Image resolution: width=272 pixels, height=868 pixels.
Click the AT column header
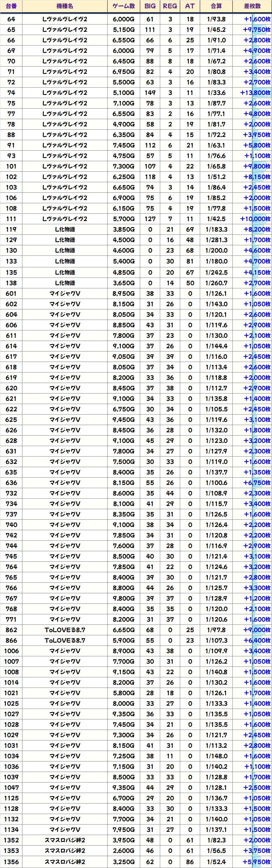point(190,6)
